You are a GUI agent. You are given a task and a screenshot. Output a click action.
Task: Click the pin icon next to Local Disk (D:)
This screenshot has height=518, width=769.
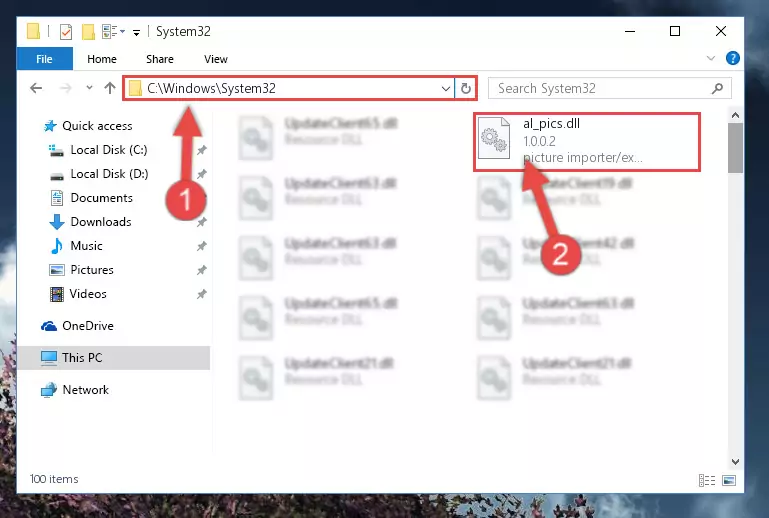(x=202, y=174)
